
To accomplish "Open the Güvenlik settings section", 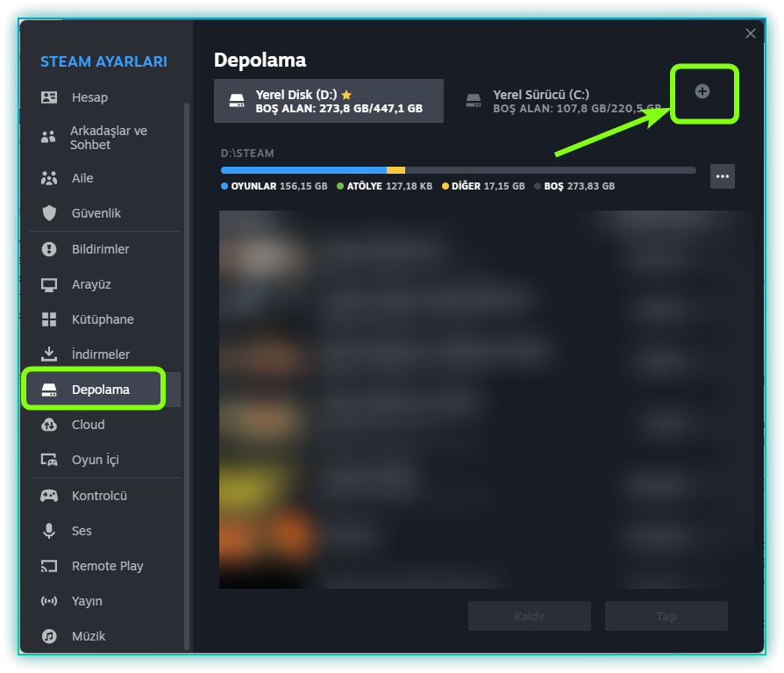I will point(96,213).
